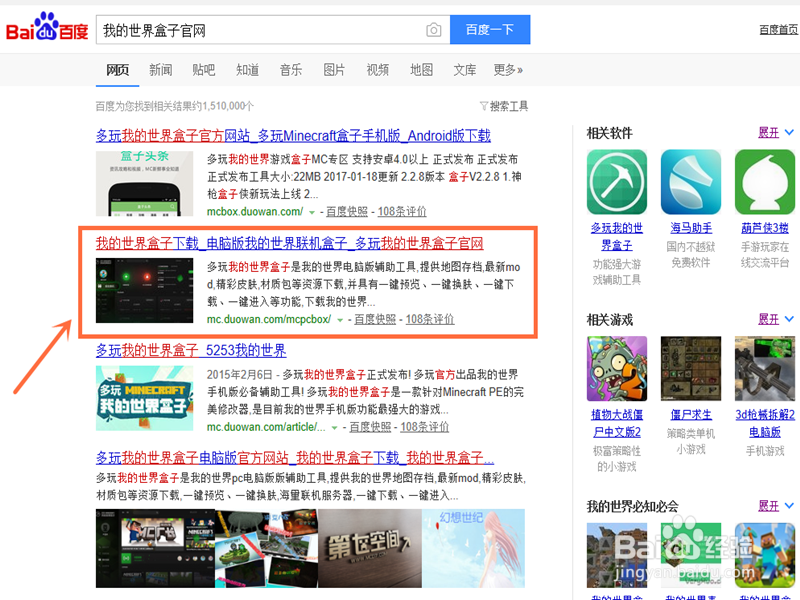This screenshot has width=800, height=600.
Task: Click dark PC box software thumbnail
Action: click(x=144, y=291)
